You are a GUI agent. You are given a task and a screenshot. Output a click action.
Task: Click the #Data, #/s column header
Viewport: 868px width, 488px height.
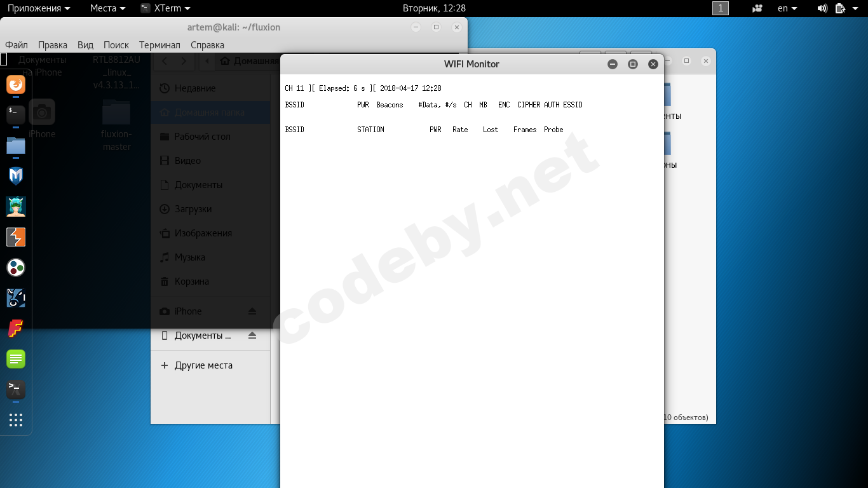(x=437, y=105)
